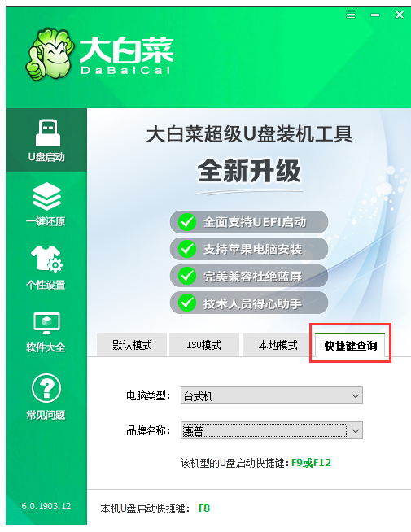Screen dimensions: 411x532
Task: Click the 支持苹果电脑安装 feature badge
Action: coord(249,249)
